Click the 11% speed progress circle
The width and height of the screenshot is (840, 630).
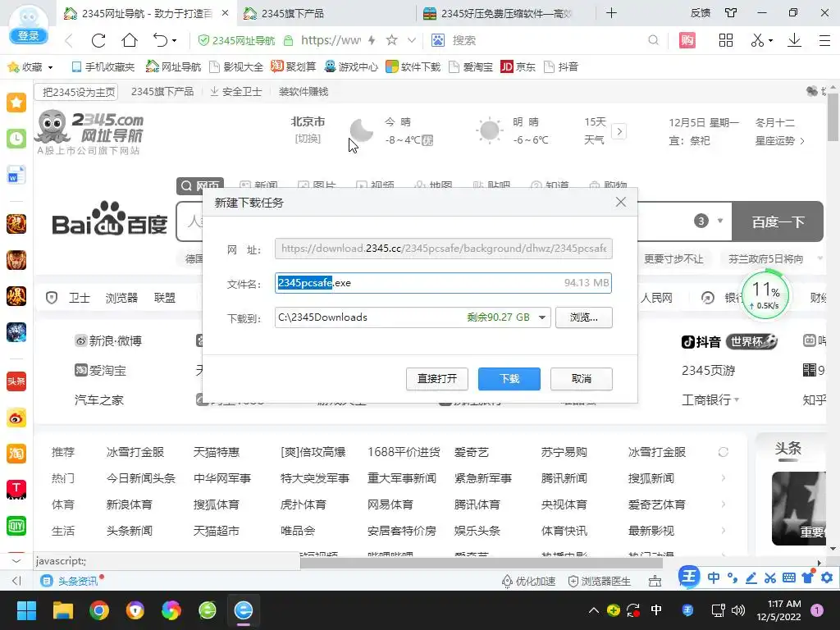point(765,295)
